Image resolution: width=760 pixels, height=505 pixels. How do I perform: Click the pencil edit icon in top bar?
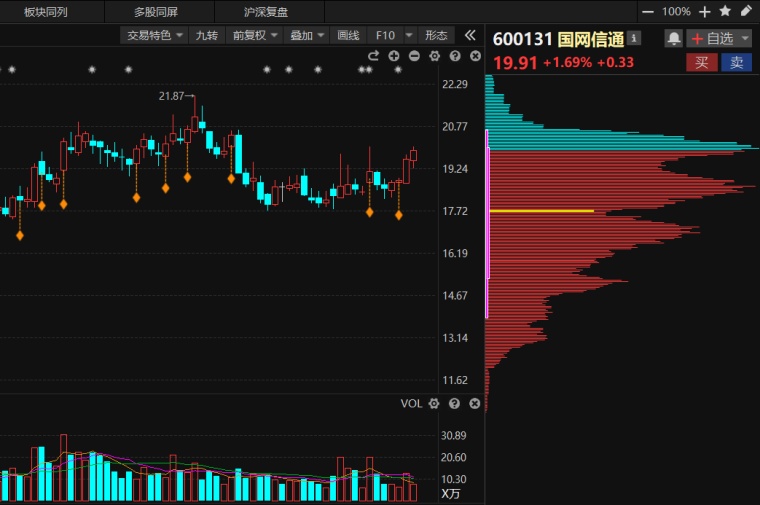pyautogui.click(x=746, y=11)
